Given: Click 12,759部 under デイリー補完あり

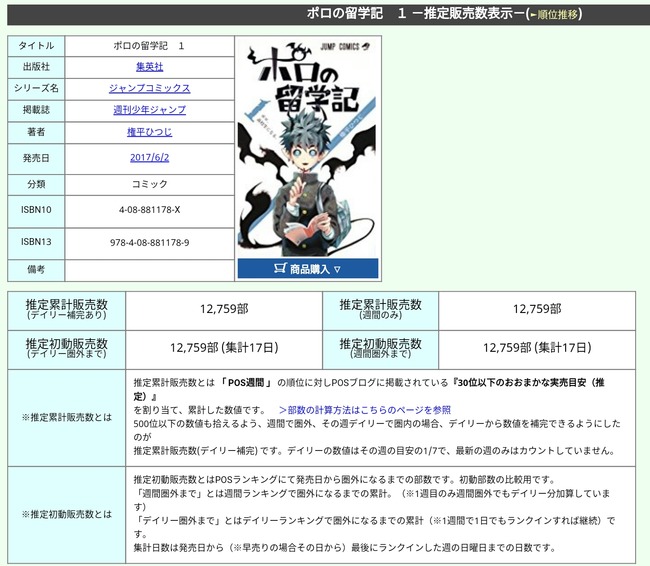Looking at the screenshot, I should click(x=224, y=309).
